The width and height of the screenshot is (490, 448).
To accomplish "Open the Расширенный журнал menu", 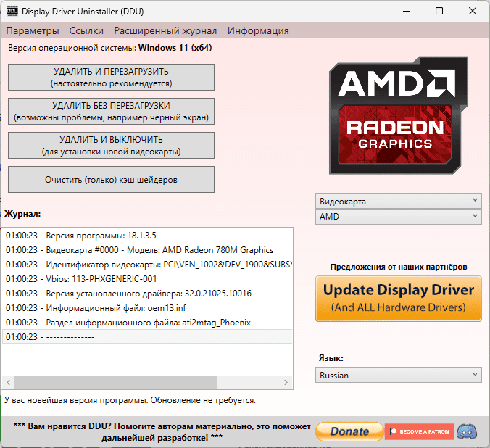I will click(x=165, y=30).
